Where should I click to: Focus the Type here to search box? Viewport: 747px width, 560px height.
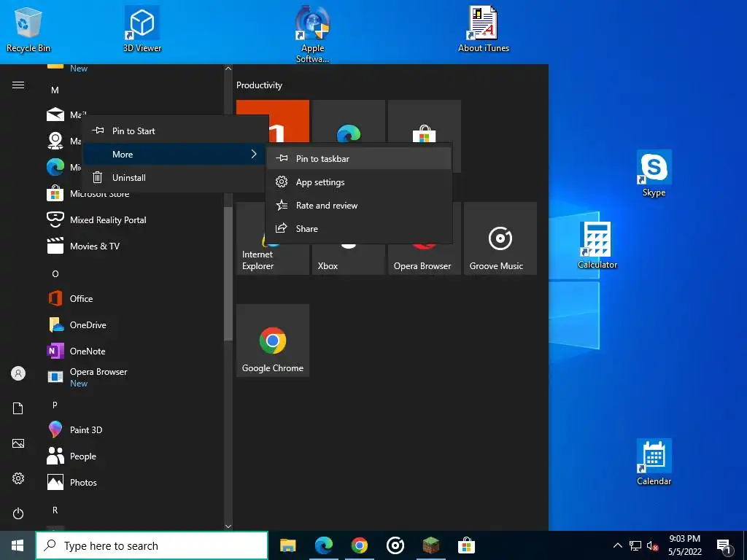coord(152,545)
